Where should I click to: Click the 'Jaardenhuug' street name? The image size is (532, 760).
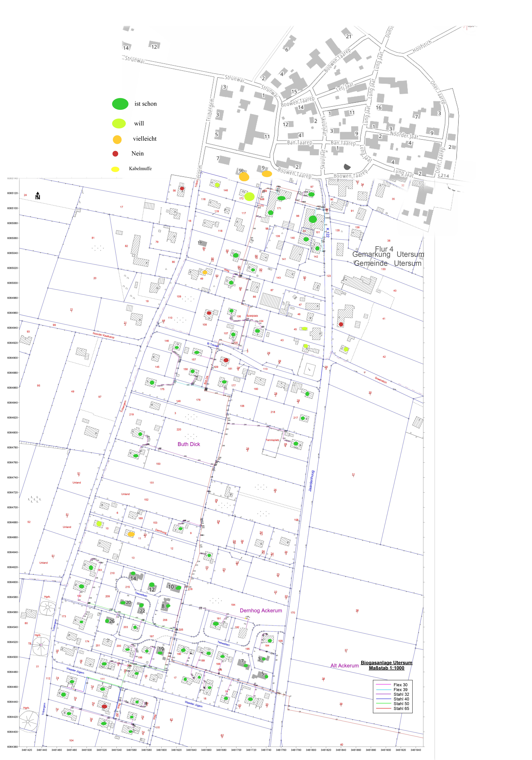(311, 481)
